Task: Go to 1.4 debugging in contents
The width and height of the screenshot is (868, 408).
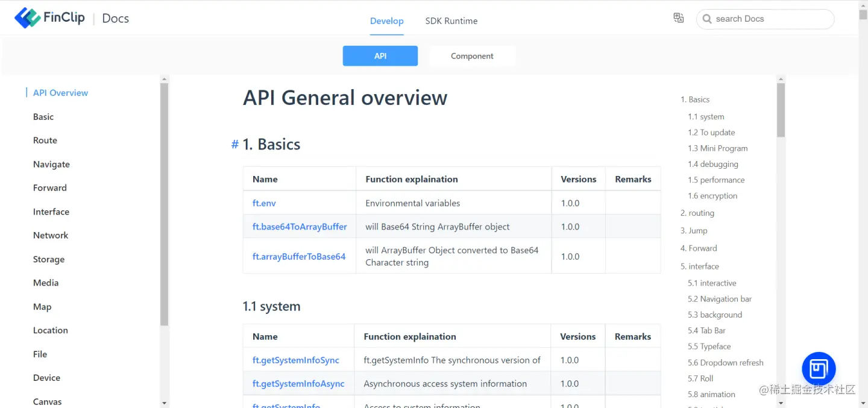Action: click(x=712, y=164)
